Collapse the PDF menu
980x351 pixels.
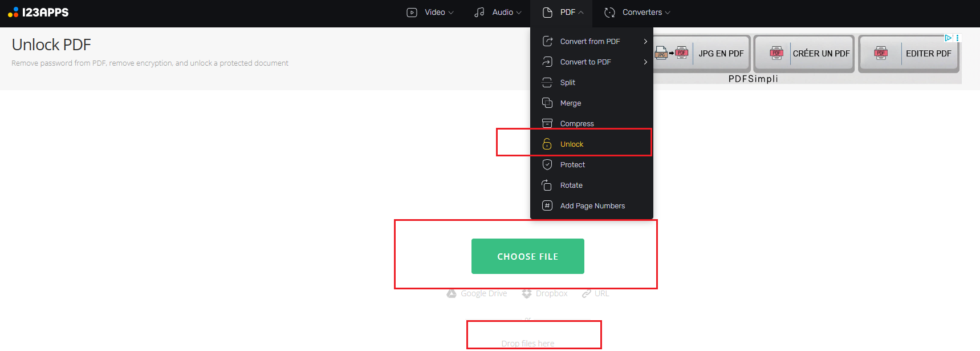562,12
